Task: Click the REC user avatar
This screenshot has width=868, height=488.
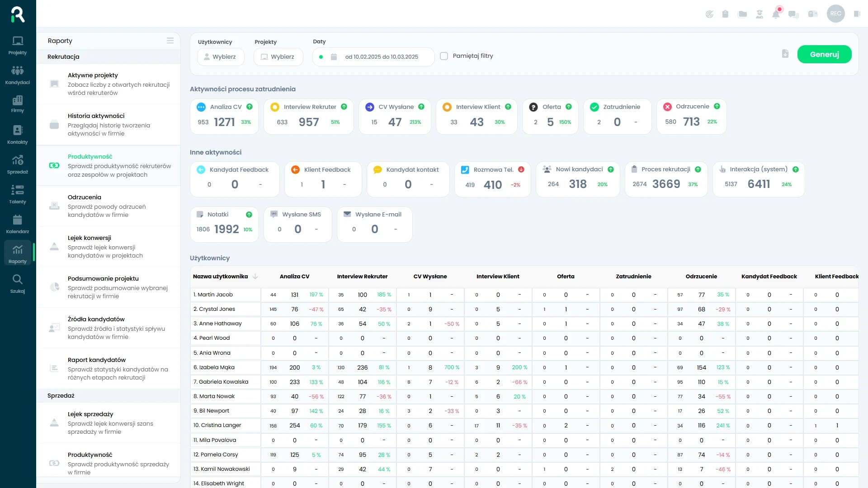Action: coord(835,14)
